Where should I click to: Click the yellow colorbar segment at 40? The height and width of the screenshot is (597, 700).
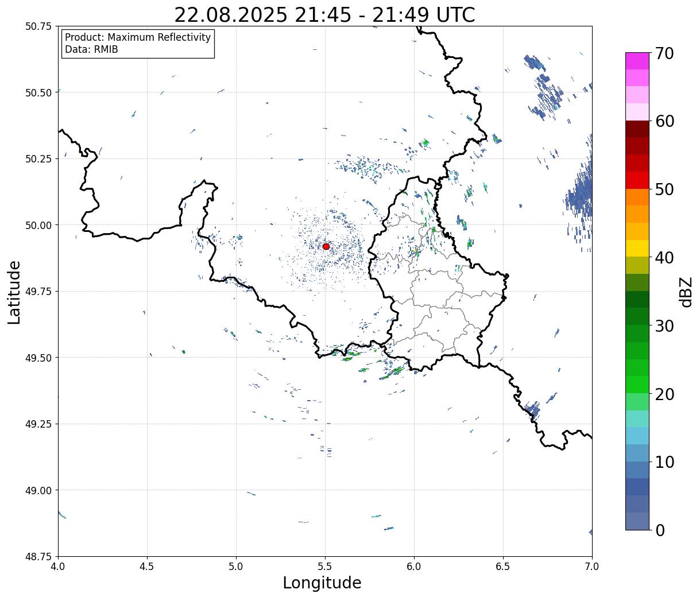click(637, 249)
